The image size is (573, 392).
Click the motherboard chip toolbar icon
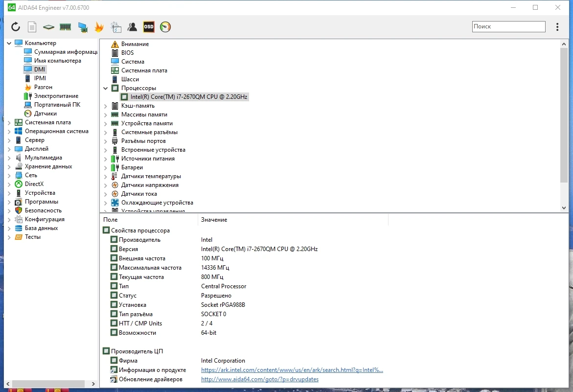coord(48,27)
